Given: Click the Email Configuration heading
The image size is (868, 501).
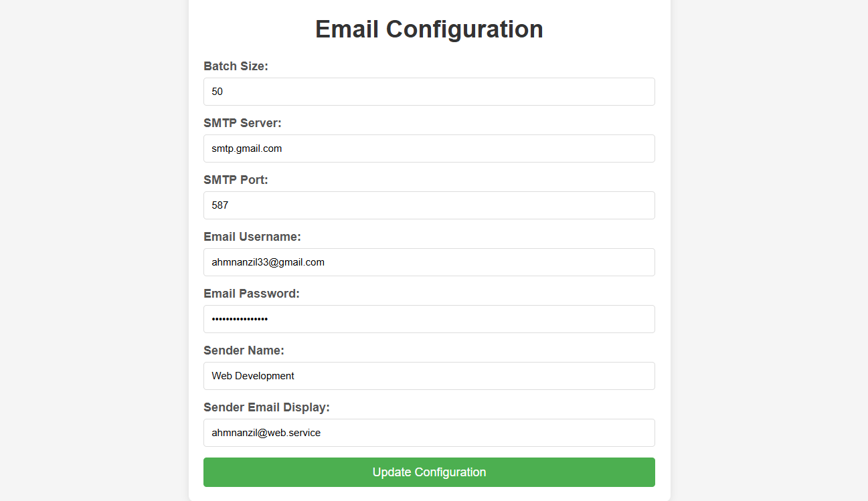Looking at the screenshot, I should (429, 29).
